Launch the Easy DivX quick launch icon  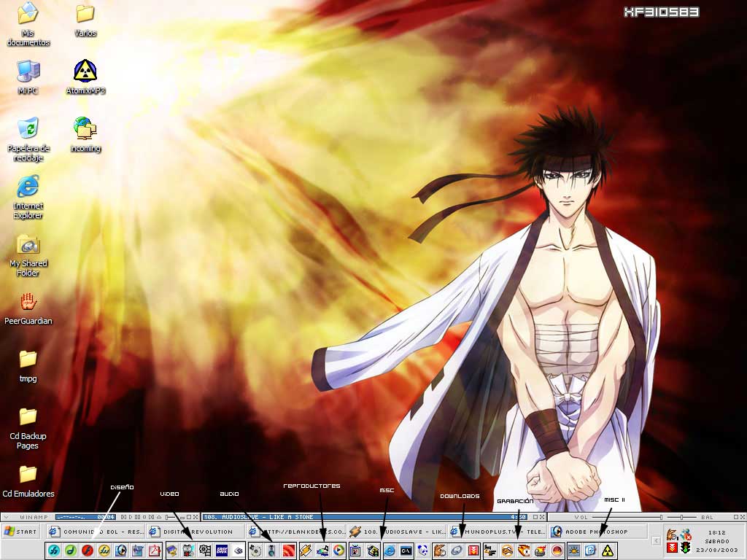(222, 551)
